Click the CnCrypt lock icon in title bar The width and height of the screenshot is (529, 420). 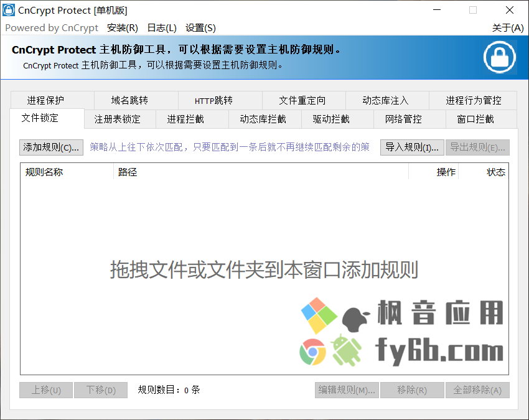pyautogui.click(x=9, y=10)
